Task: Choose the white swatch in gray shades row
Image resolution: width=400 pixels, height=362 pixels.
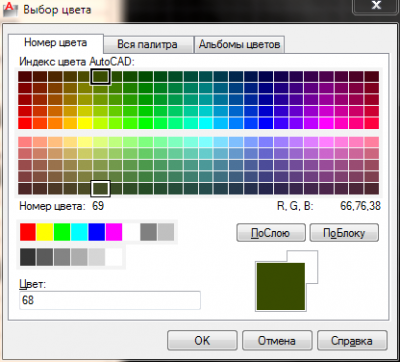Action: click(114, 257)
